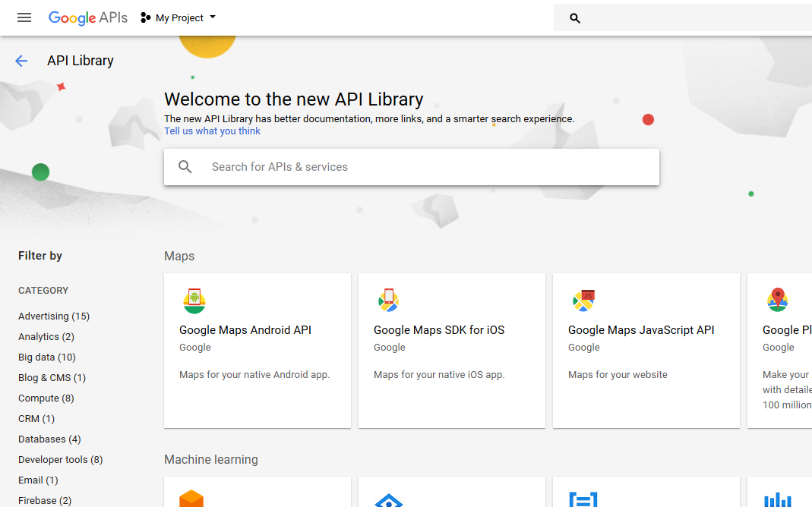The height and width of the screenshot is (507, 812).
Task: Click the blue bracket document icon card
Action: pyautogui.click(x=583, y=499)
